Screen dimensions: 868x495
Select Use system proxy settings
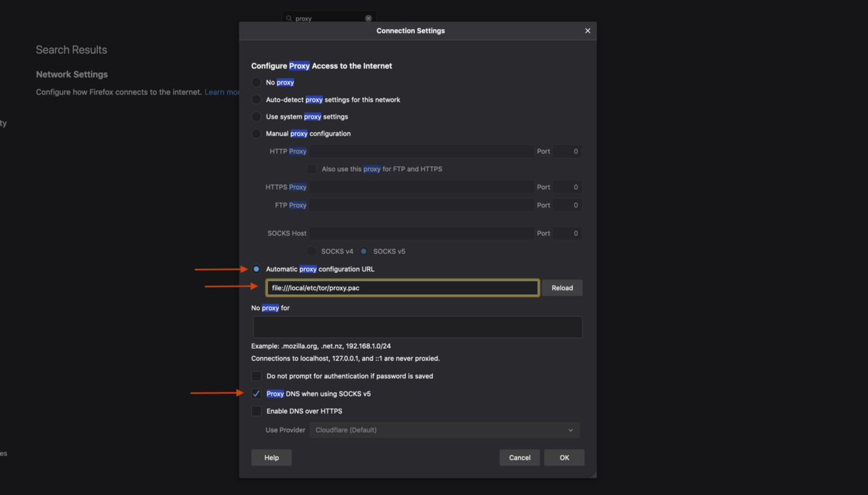point(256,117)
